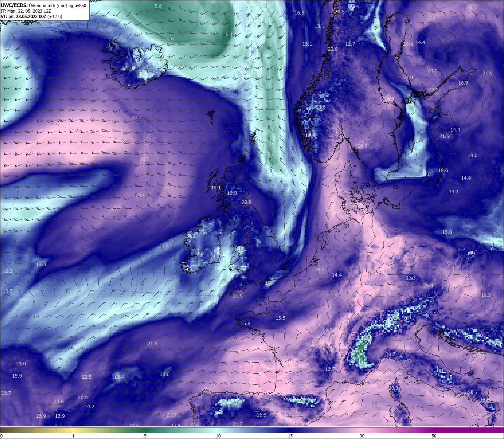Image resolution: width=504 pixels, height=439 pixels.
Task: Click the map value '5.1'
Action: pos(229,35)
